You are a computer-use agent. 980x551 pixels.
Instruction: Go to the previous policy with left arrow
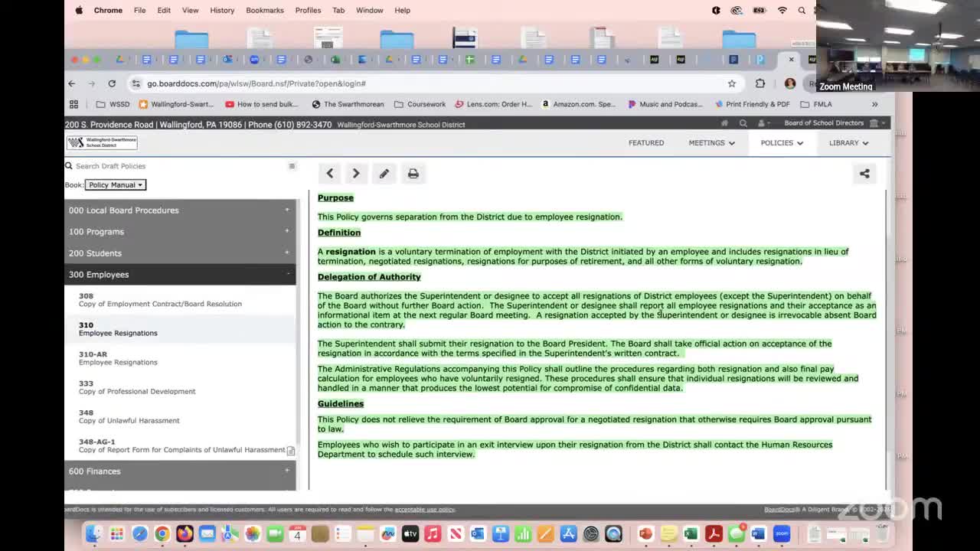[330, 174]
